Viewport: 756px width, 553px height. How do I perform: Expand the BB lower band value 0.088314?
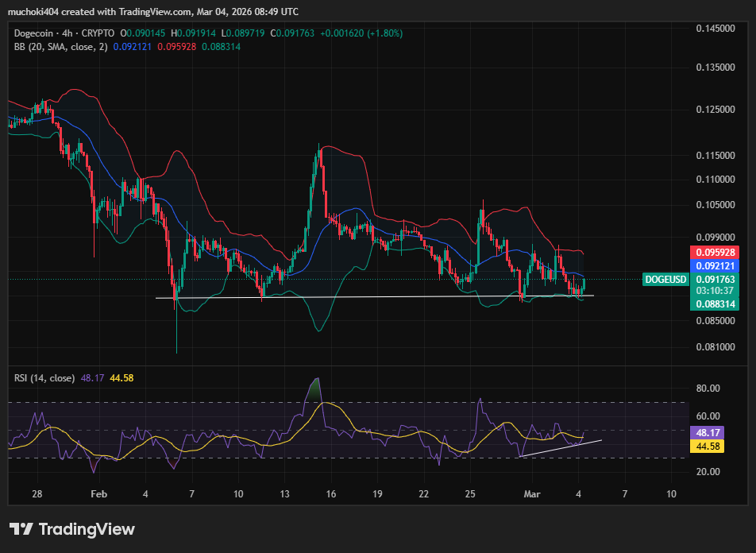(220, 48)
